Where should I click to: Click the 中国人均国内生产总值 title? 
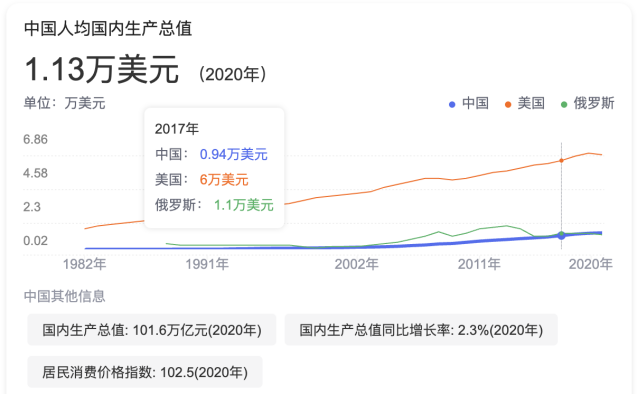pos(108,28)
